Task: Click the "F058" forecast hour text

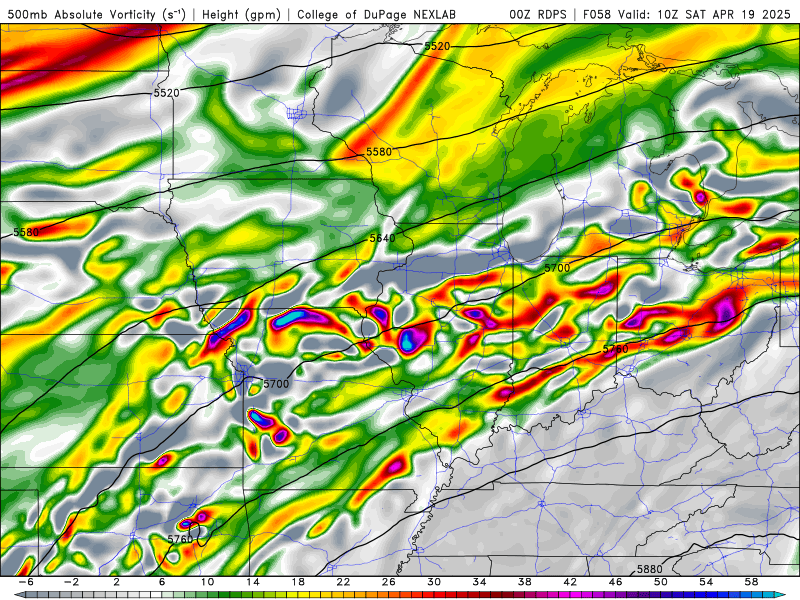Action: (597, 14)
